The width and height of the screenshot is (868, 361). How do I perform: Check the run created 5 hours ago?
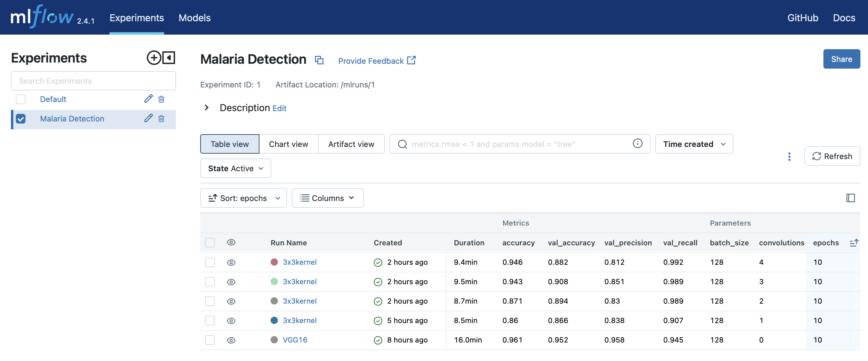[x=210, y=321]
